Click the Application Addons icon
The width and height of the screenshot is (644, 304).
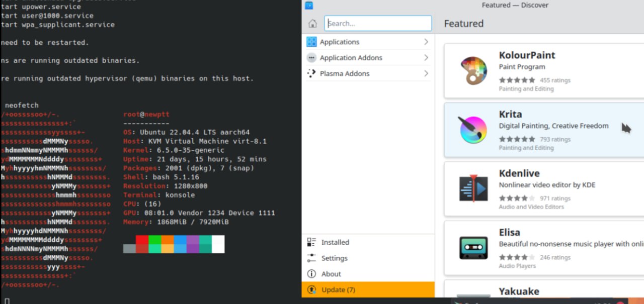311,58
